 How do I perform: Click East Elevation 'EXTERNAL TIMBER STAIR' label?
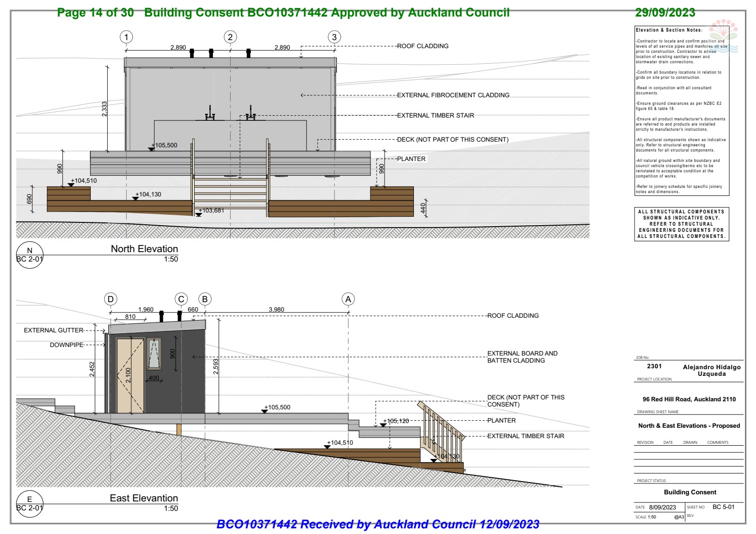(x=526, y=436)
